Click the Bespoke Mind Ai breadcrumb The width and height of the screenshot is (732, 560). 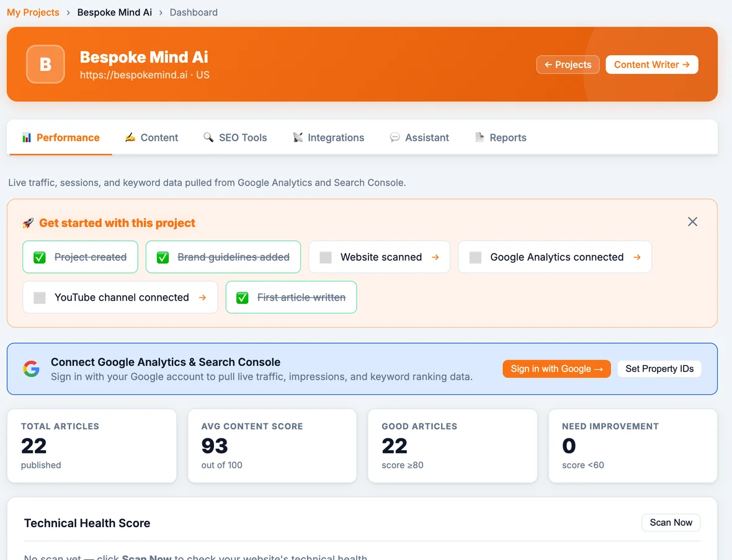pyautogui.click(x=114, y=12)
